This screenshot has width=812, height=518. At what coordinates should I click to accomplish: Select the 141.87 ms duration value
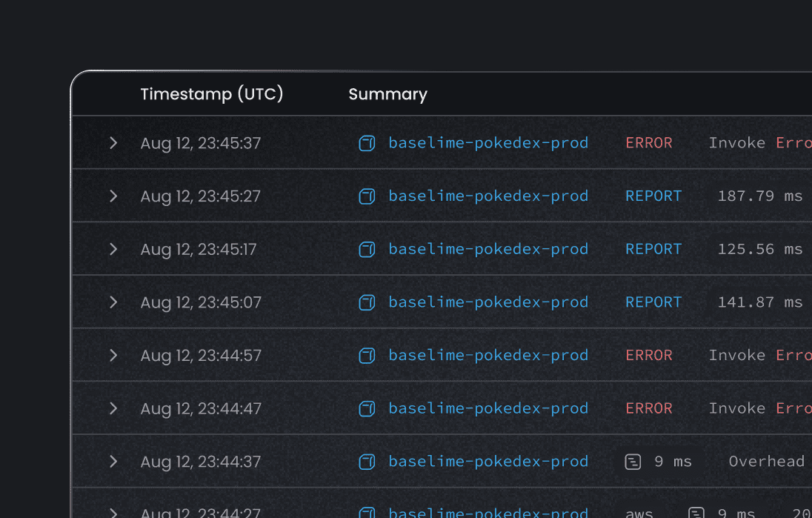coord(760,302)
